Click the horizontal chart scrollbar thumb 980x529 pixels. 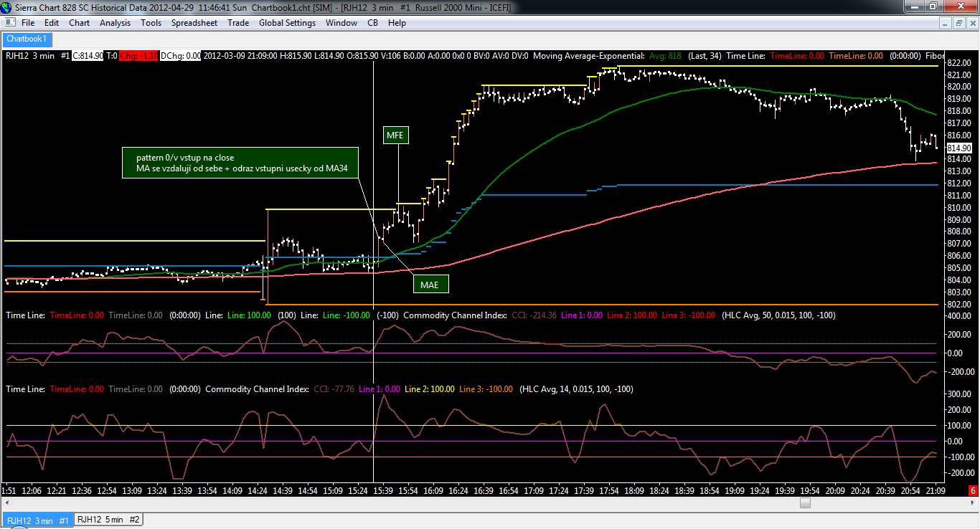tap(806, 503)
